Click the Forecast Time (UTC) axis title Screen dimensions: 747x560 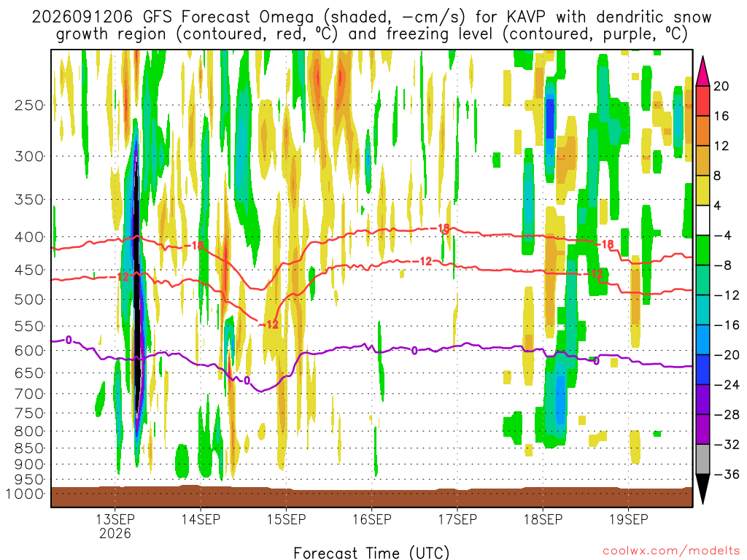371,553
